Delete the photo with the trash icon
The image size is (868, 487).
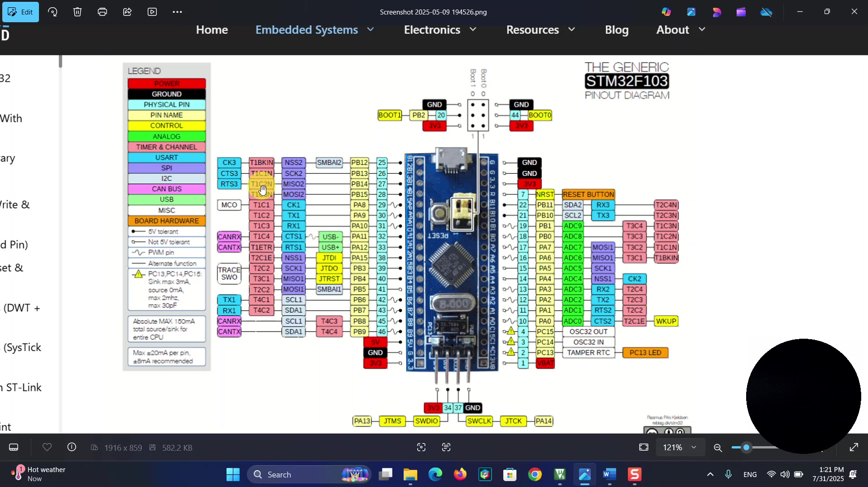tap(77, 12)
